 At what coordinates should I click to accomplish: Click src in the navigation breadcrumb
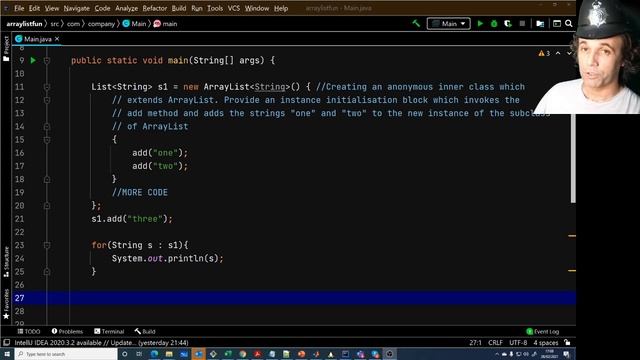[x=55, y=24]
